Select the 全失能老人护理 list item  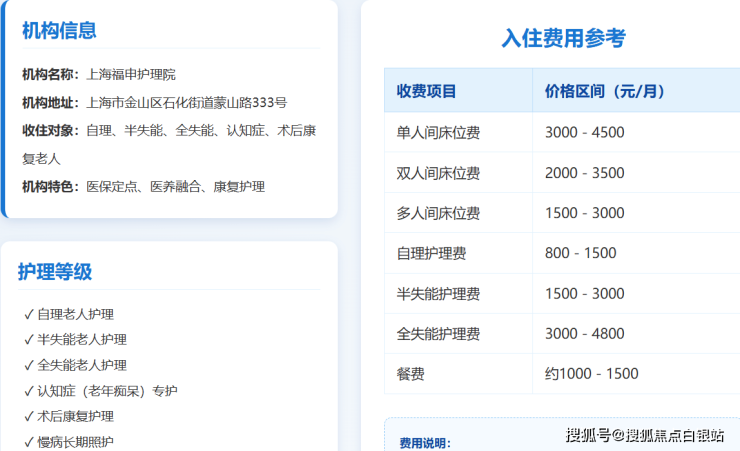tap(76, 365)
